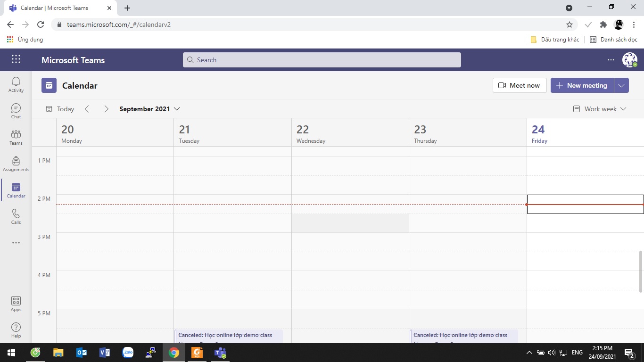Viewport: 644px width, 362px height.
Task: Go to Teams in the sidebar
Action: coord(16,137)
